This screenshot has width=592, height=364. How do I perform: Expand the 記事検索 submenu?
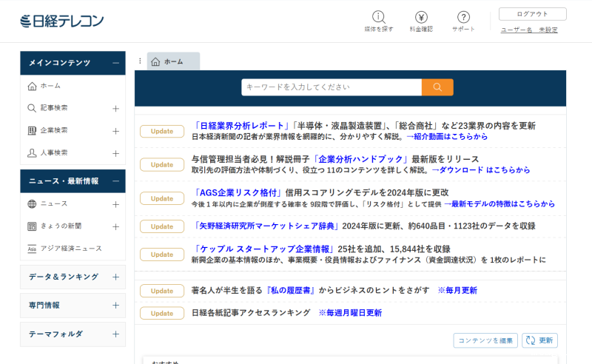(115, 109)
